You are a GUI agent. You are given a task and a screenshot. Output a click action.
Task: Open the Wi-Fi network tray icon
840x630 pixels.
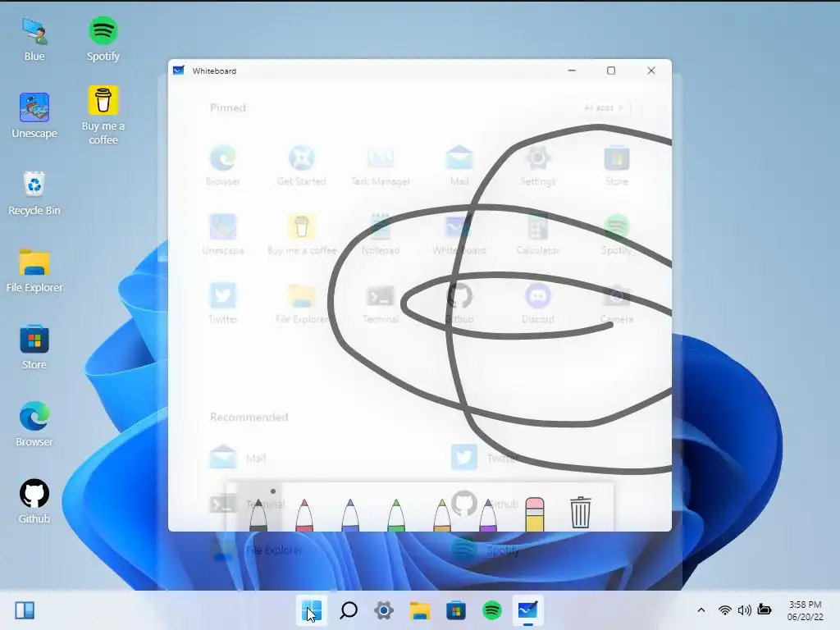tap(725, 610)
